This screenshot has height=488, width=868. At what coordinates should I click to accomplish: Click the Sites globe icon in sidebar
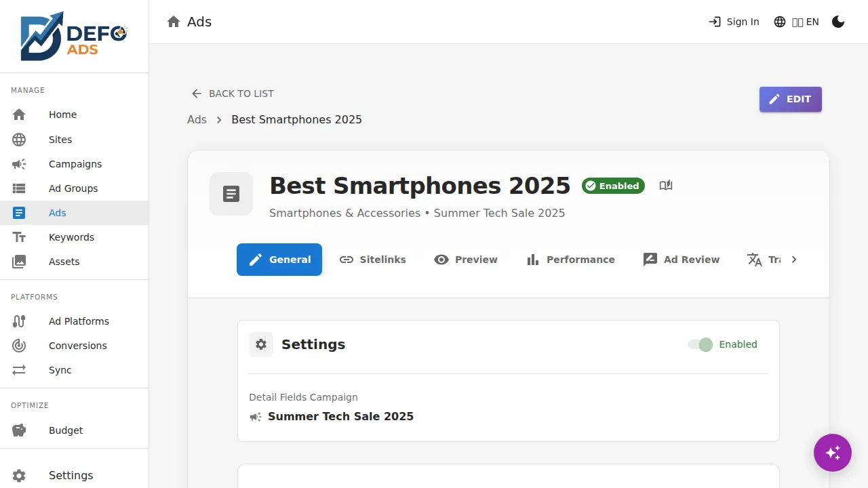coord(19,140)
